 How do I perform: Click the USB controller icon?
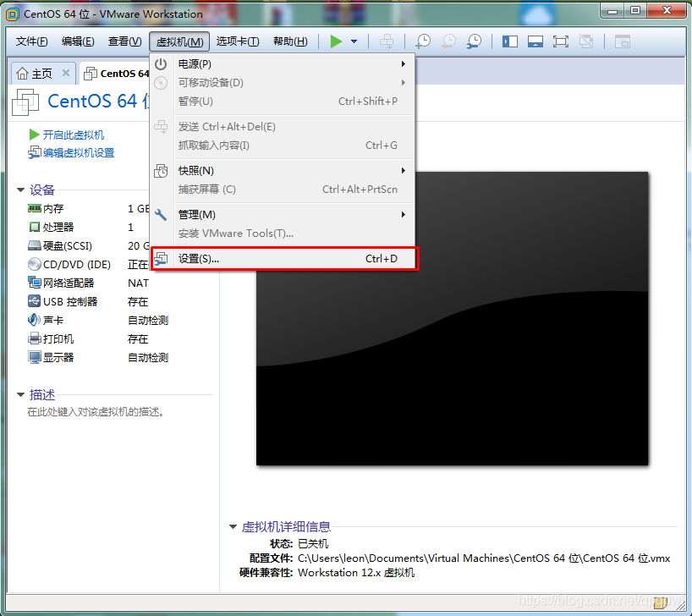coord(35,301)
